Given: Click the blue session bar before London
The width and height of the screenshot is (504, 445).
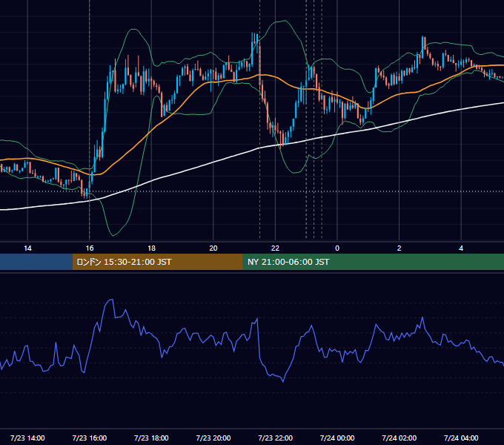Looking at the screenshot, I should (x=36, y=262).
